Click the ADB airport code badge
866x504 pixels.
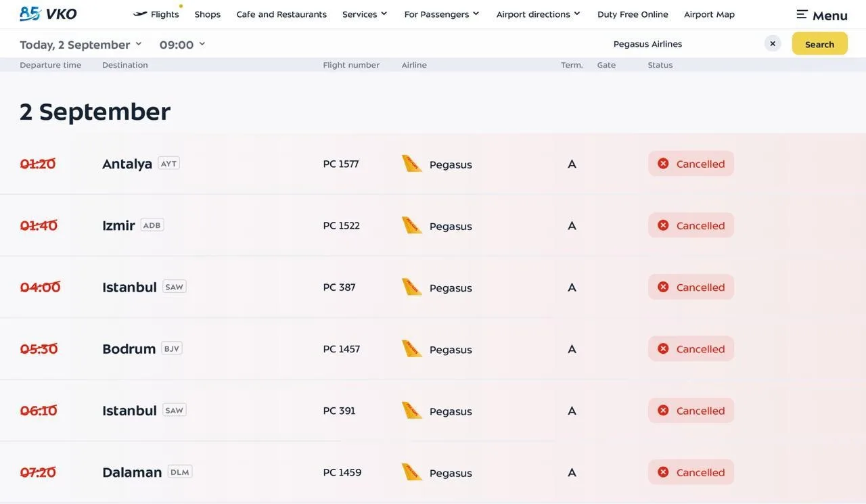(152, 225)
